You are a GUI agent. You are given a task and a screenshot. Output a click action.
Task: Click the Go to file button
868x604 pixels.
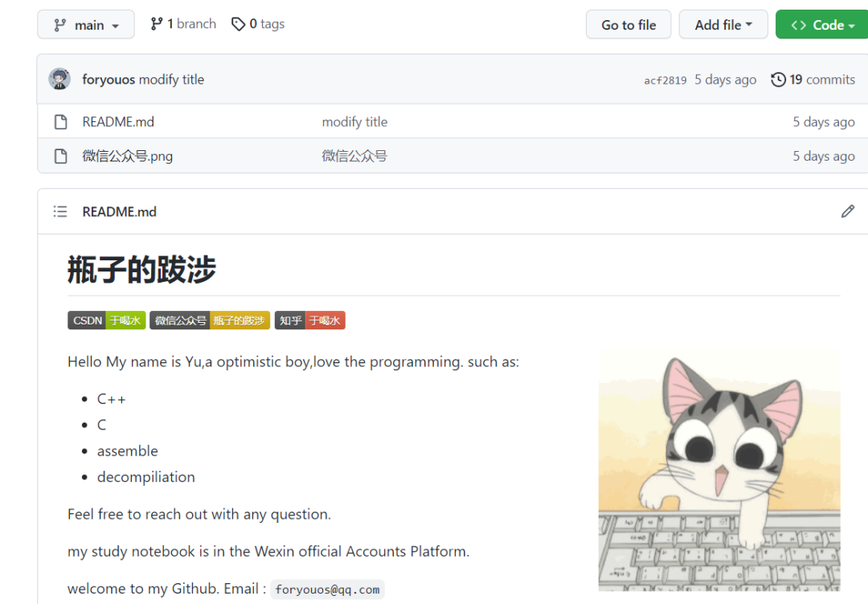(x=628, y=24)
